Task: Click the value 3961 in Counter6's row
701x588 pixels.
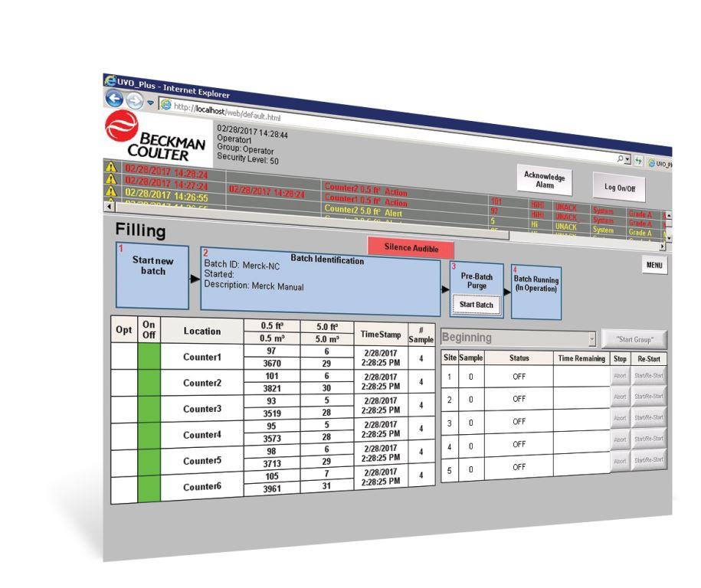Action: [x=272, y=488]
